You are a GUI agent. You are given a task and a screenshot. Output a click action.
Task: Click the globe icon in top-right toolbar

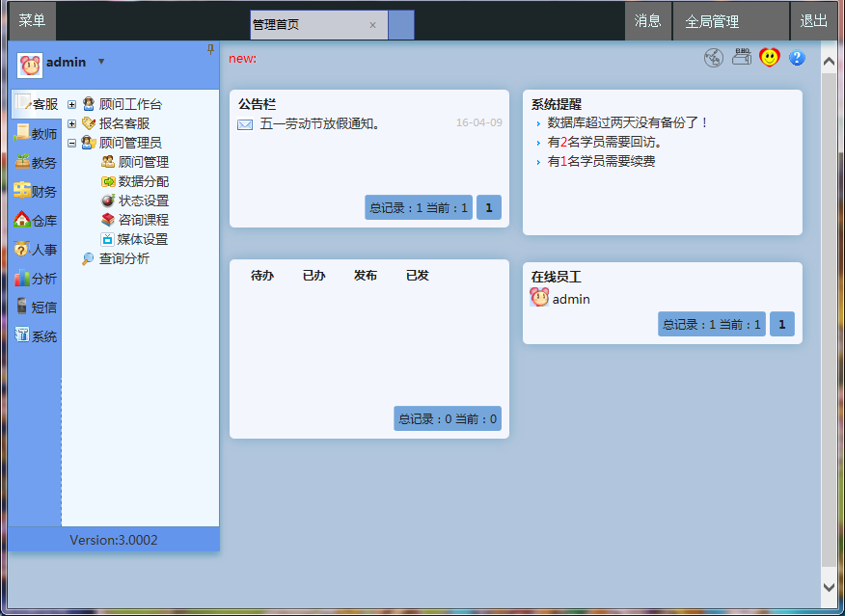[713, 58]
